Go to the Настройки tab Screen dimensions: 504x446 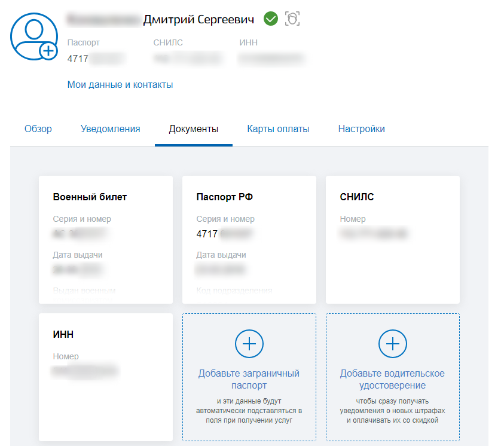(361, 129)
